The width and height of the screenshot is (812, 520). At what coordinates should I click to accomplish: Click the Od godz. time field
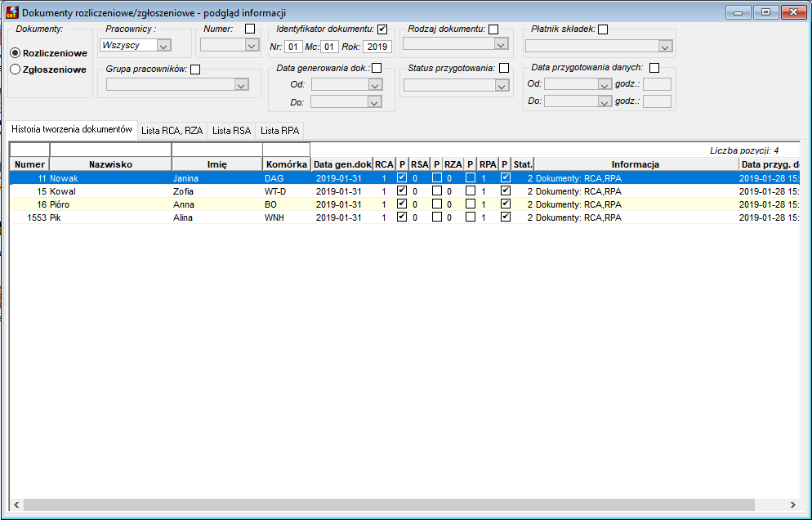pyautogui.click(x=657, y=84)
